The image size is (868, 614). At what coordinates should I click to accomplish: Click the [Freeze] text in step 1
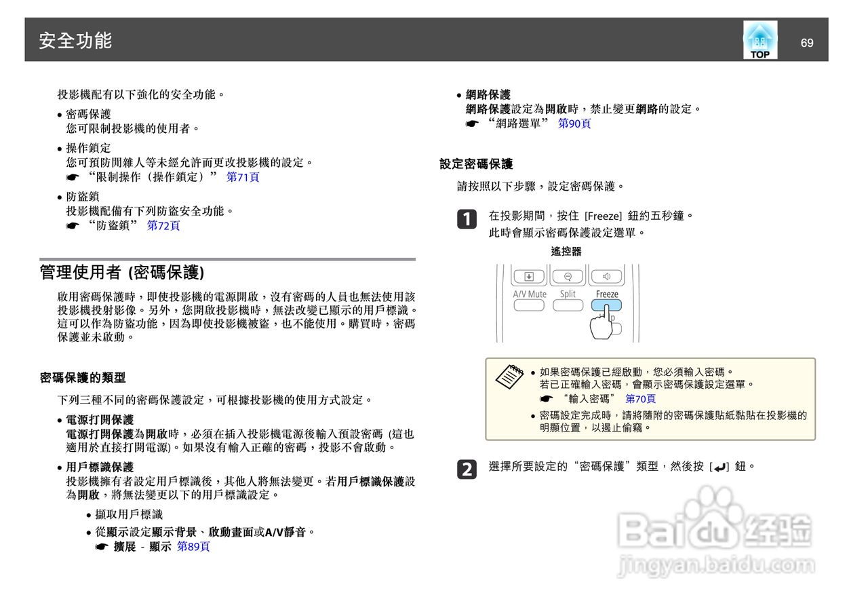pos(604,216)
